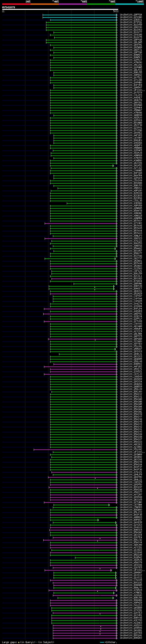Screen dimensions: 146x644
Task: Select the UniRef100_B1GV77 label
Action: click(x=131, y=32)
